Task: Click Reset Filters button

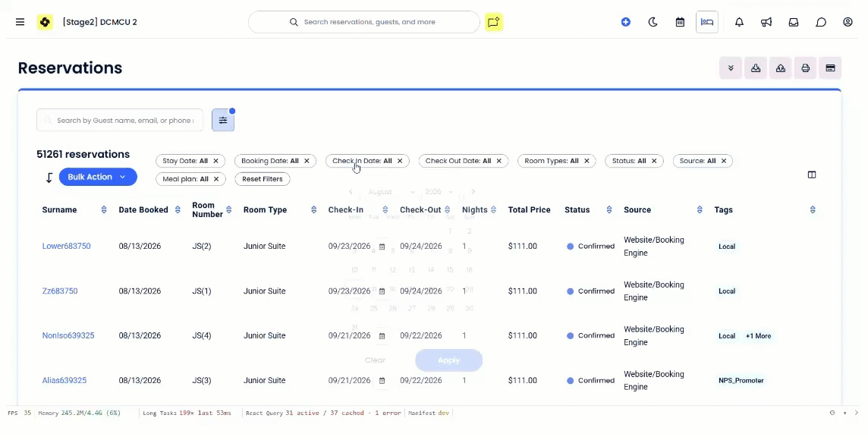Action: [x=263, y=179]
